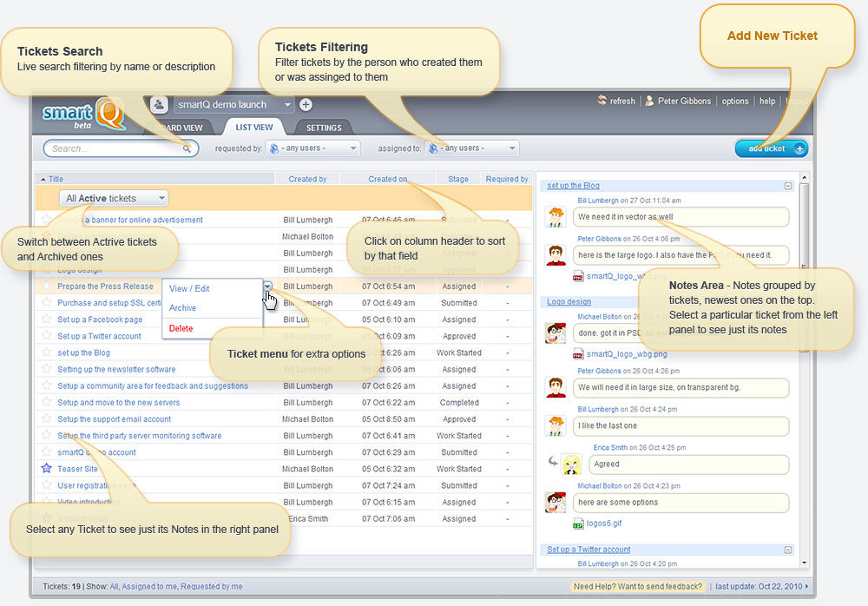Open the All Active tickets dropdown
Image resolution: width=868 pixels, height=606 pixels.
[113, 198]
